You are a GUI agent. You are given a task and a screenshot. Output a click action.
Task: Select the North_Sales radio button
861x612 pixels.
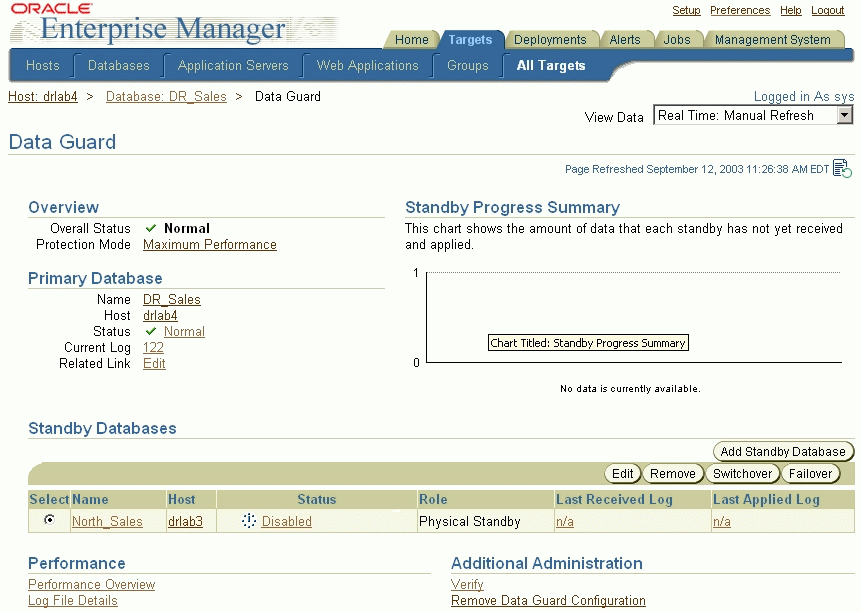[x=49, y=521]
